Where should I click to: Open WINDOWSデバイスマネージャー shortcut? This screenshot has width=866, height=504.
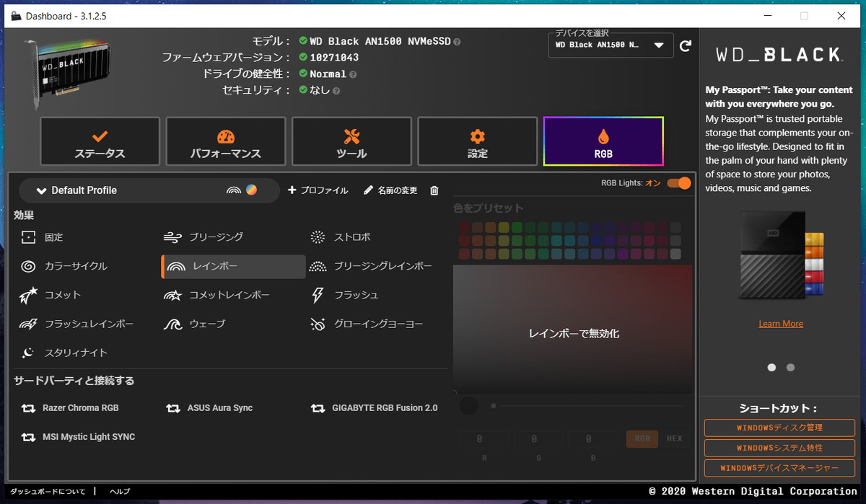pyautogui.click(x=779, y=468)
